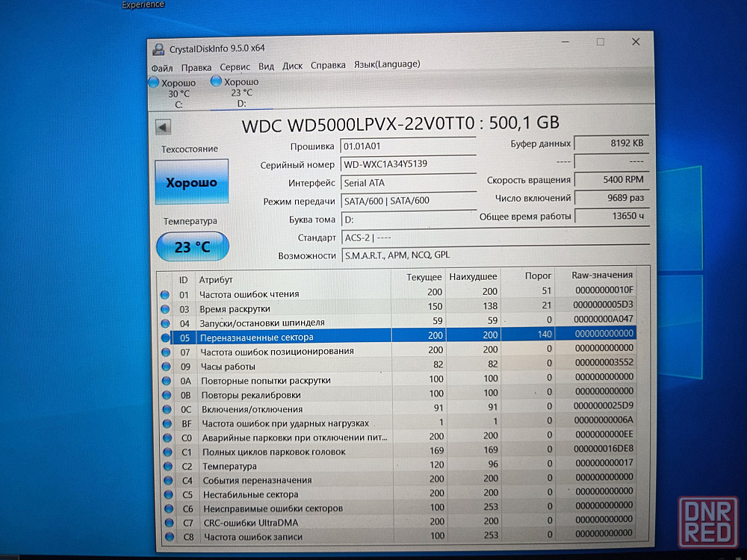Click the status dot for attribute C7
This screenshot has width=747, height=560.
(x=169, y=523)
